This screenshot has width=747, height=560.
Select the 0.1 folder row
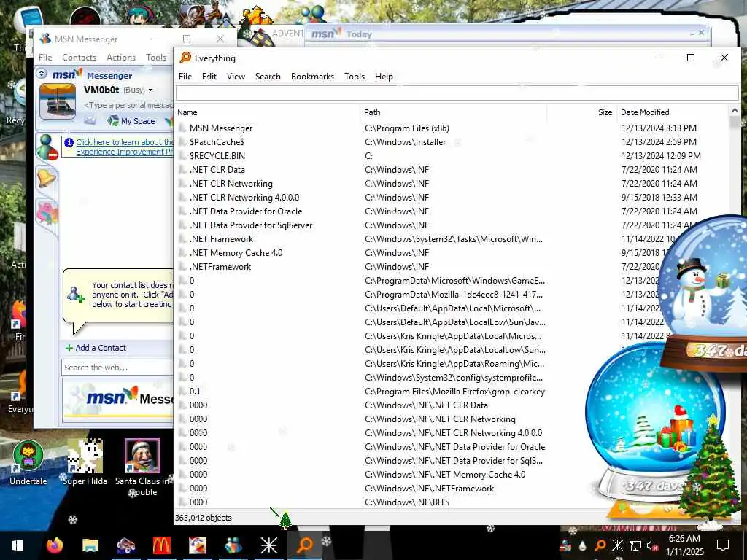(x=451, y=392)
